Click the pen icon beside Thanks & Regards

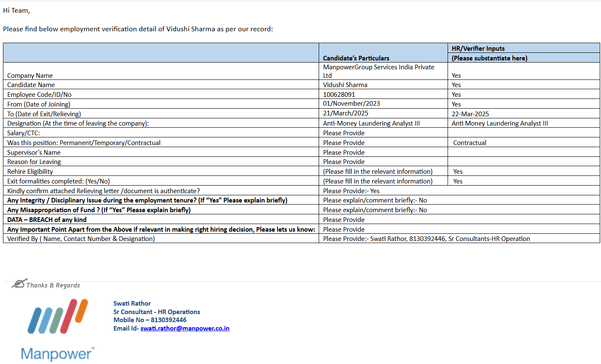tap(19, 284)
